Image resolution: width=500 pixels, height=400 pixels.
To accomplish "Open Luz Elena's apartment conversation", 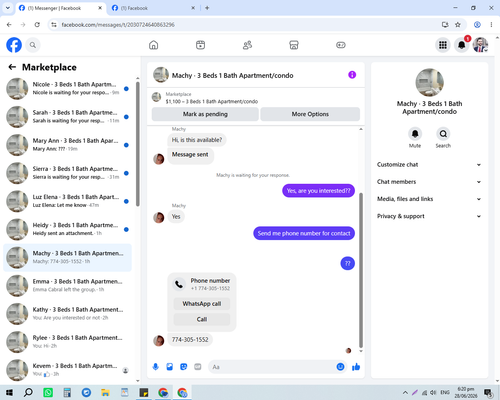I will point(67,201).
